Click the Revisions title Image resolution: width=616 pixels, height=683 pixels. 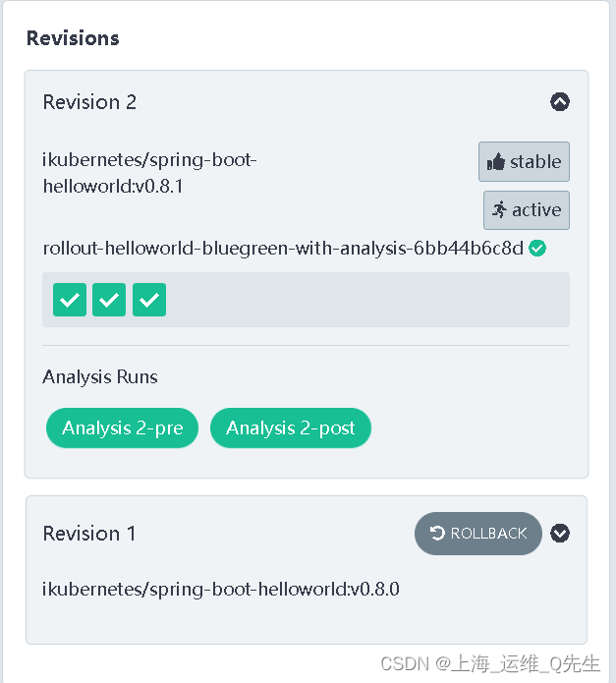[73, 38]
